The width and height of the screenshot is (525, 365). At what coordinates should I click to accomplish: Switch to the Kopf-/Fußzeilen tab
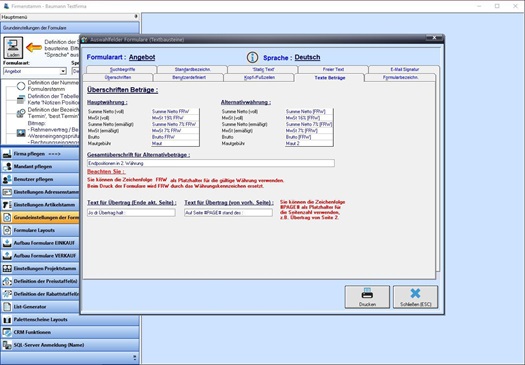[x=259, y=77]
